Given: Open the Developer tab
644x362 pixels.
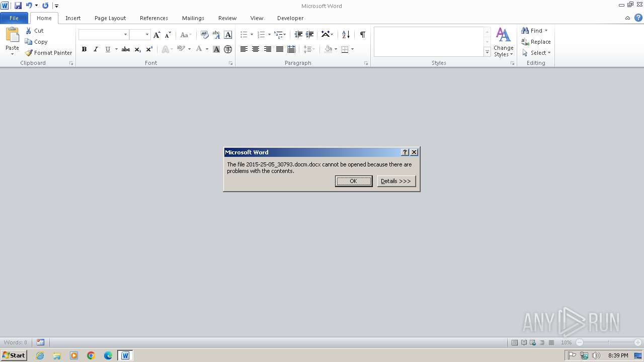Looking at the screenshot, I should [x=290, y=18].
